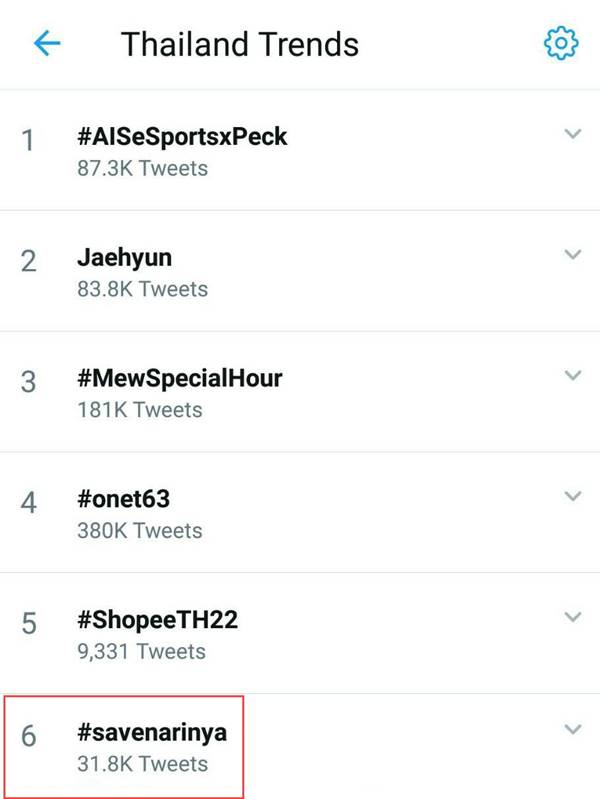Expand chevron next to #MewSpecialHour
600x799 pixels.
pyautogui.click(x=572, y=376)
